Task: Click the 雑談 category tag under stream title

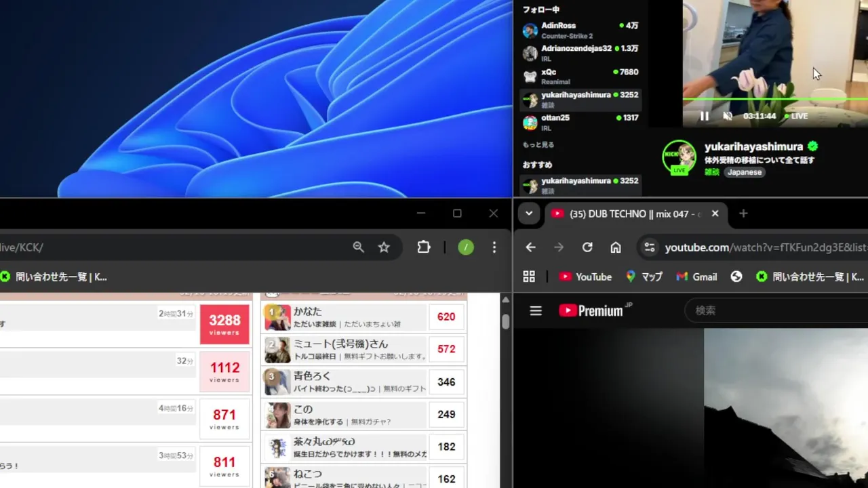Action: pyautogui.click(x=712, y=172)
